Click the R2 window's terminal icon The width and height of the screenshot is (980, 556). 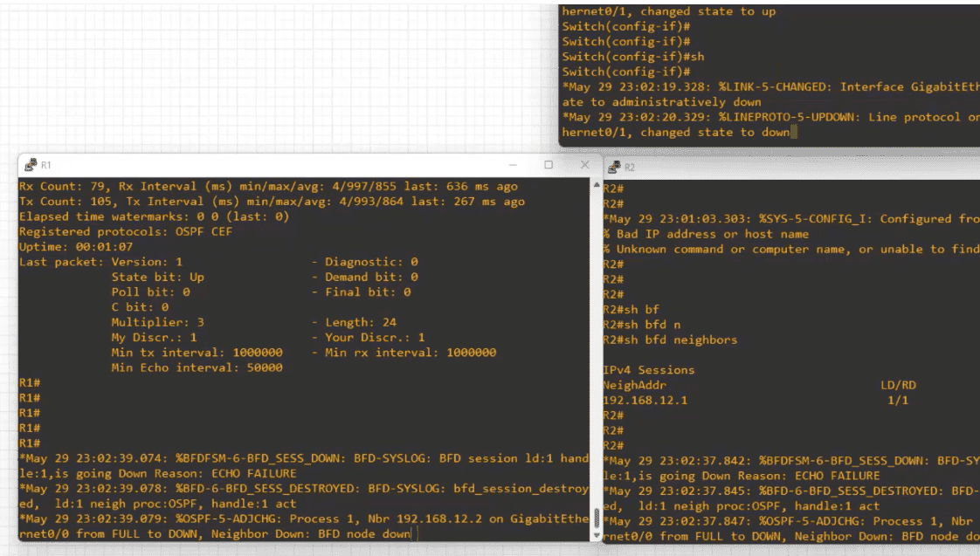point(614,167)
